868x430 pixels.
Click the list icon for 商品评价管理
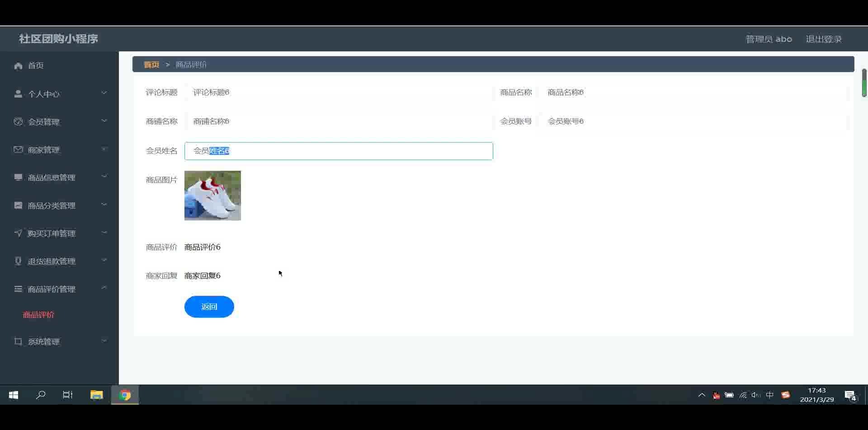(x=18, y=289)
